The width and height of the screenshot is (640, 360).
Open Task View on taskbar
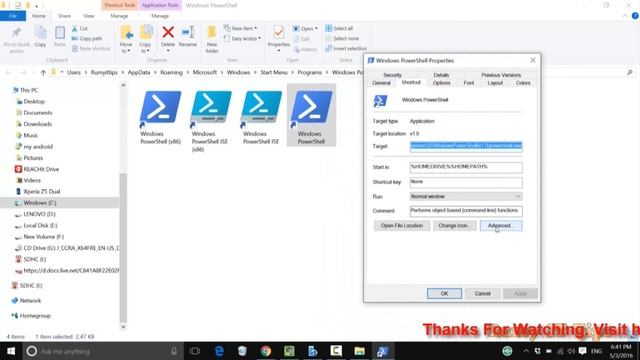coord(195,351)
